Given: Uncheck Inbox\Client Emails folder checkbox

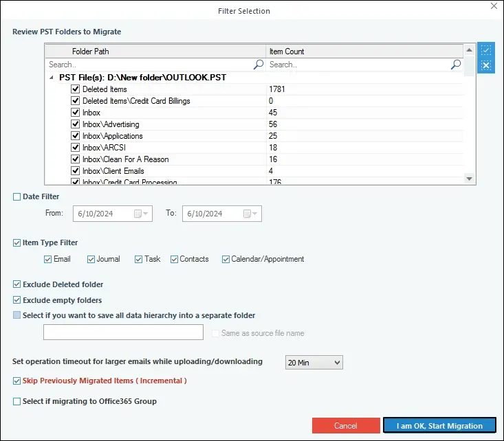Looking at the screenshot, I should click(75, 170).
